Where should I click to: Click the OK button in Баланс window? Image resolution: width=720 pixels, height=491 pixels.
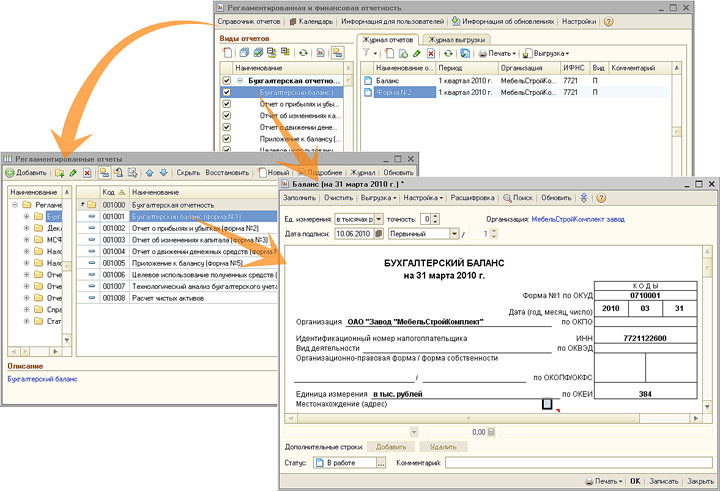(x=635, y=481)
